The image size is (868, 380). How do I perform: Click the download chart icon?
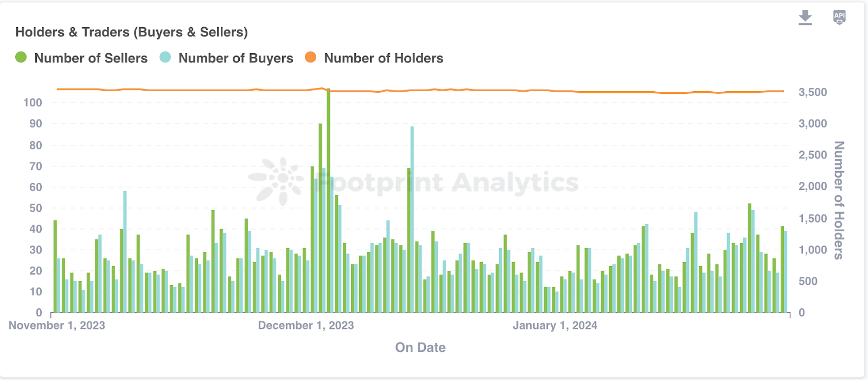(x=805, y=18)
